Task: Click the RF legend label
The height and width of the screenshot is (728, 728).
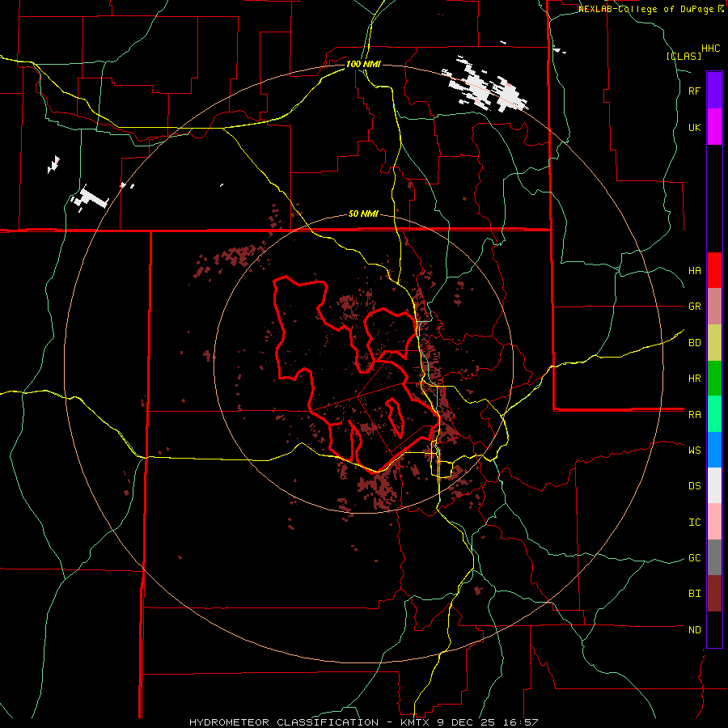Action: (694, 91)
